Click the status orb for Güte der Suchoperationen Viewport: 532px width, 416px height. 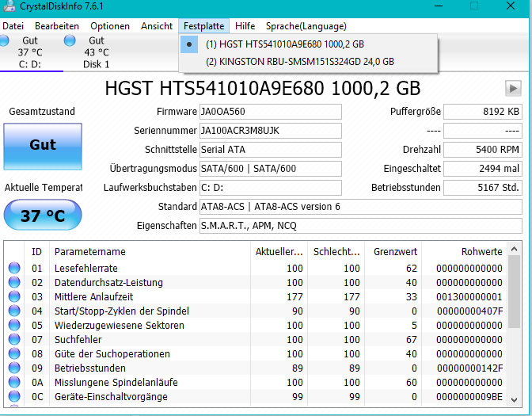point(14,353)
